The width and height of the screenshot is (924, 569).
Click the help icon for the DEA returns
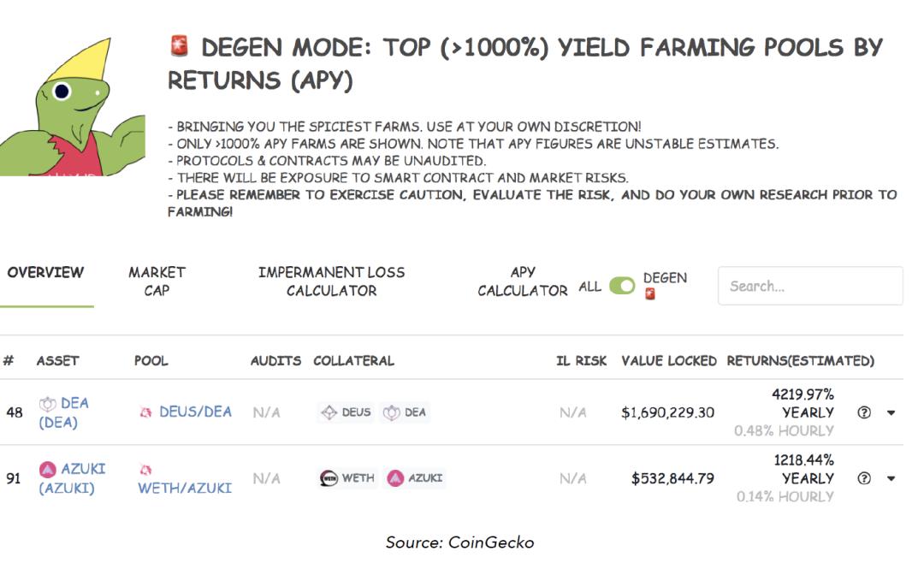point(864,412)
